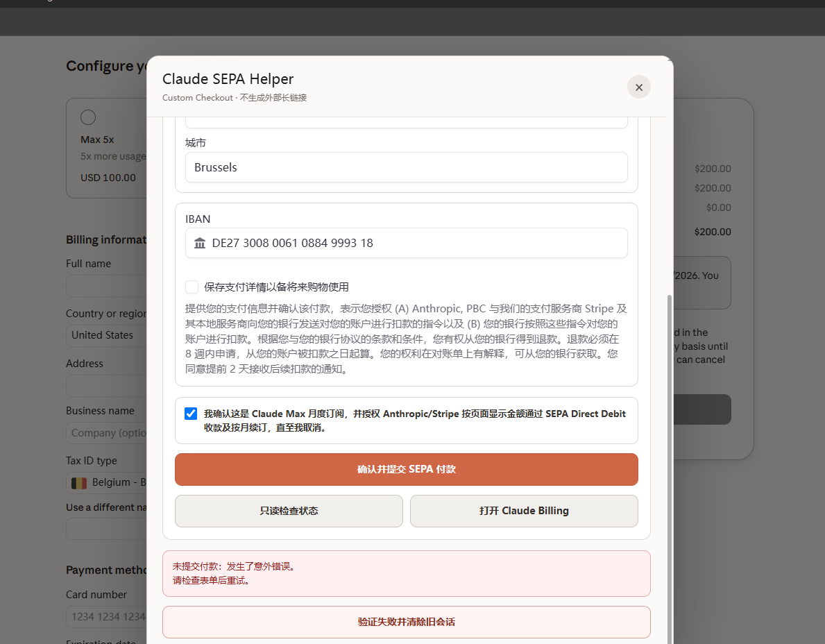Click the Full name input field

coord(106,286)
